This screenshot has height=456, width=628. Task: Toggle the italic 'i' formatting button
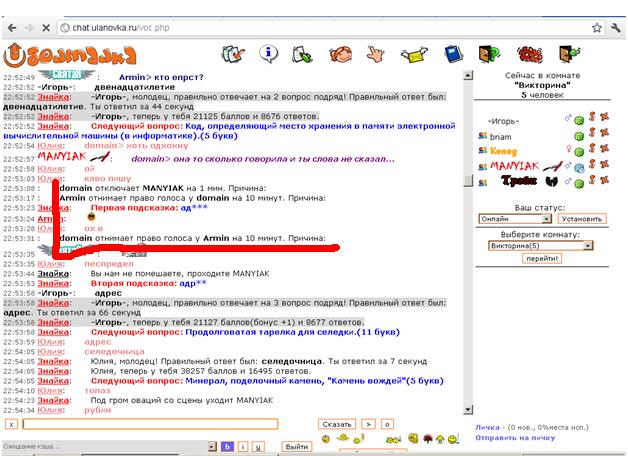pyautogui.click(x=243, y=446)
